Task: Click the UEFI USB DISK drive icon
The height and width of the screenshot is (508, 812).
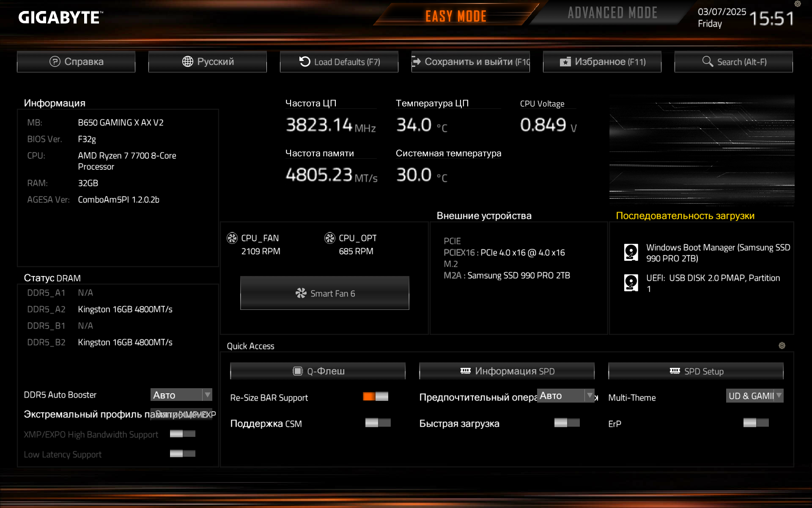Action: [631, 283]
